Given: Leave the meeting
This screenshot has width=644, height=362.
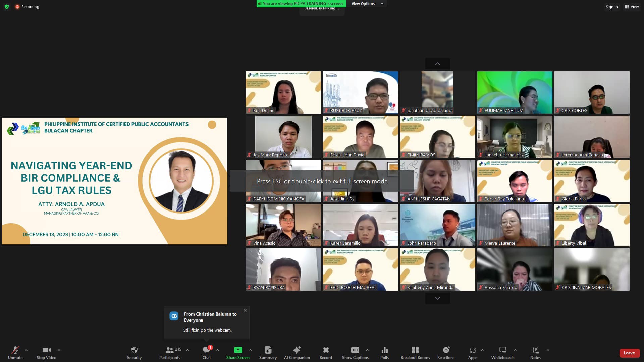Looking at the screenshot, I should tap(629, 353).
